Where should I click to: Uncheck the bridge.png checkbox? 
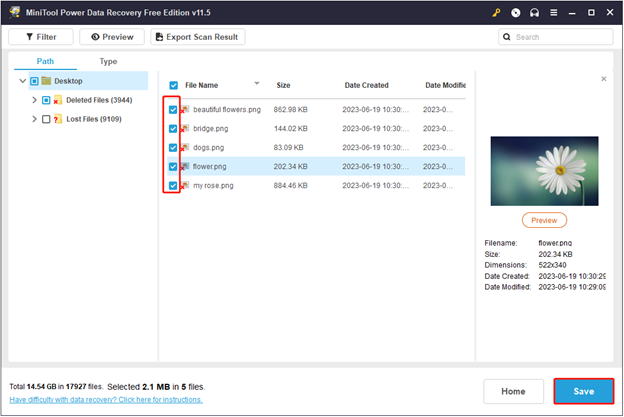pos(173,129)
